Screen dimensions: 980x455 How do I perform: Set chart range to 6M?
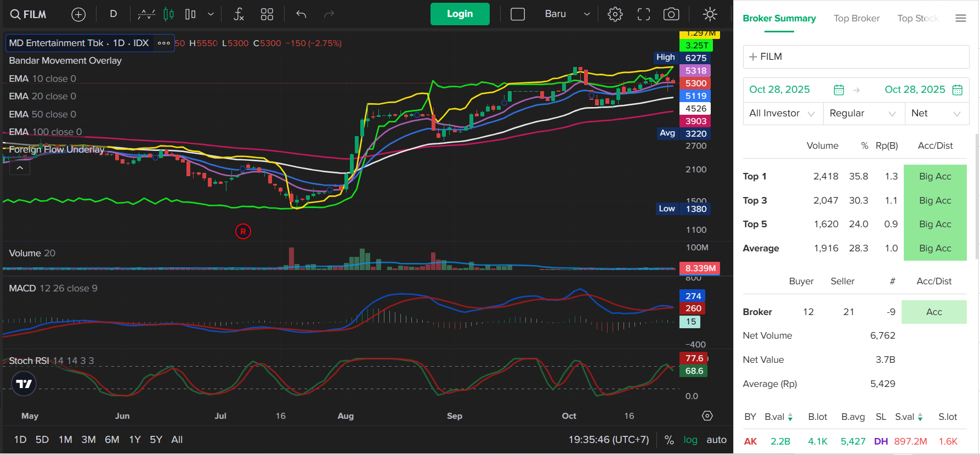(112, 440)
